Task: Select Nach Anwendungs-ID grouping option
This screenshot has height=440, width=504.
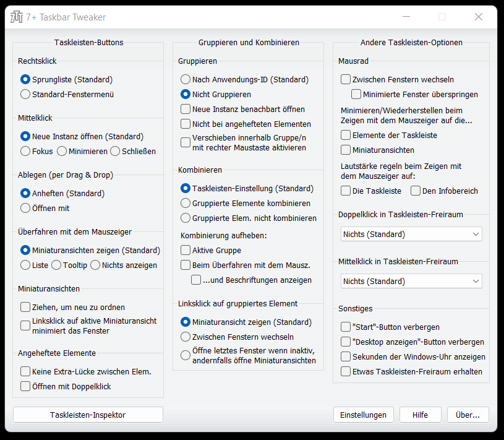Action: [186, 80]
